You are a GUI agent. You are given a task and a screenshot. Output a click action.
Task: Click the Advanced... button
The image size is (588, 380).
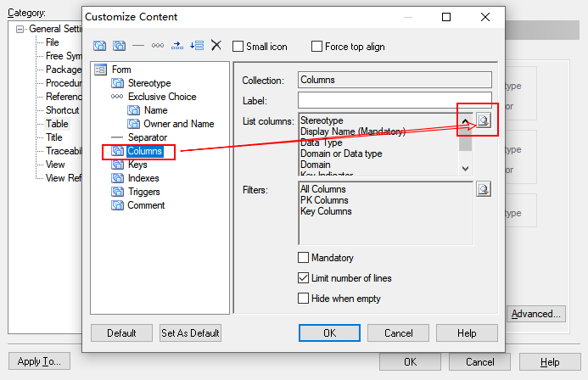536,314
